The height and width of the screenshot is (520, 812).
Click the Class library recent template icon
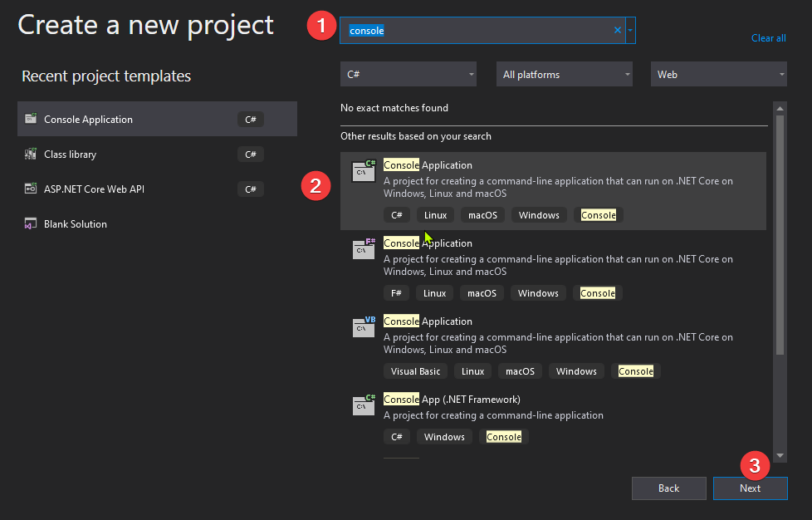pos(31,154)
